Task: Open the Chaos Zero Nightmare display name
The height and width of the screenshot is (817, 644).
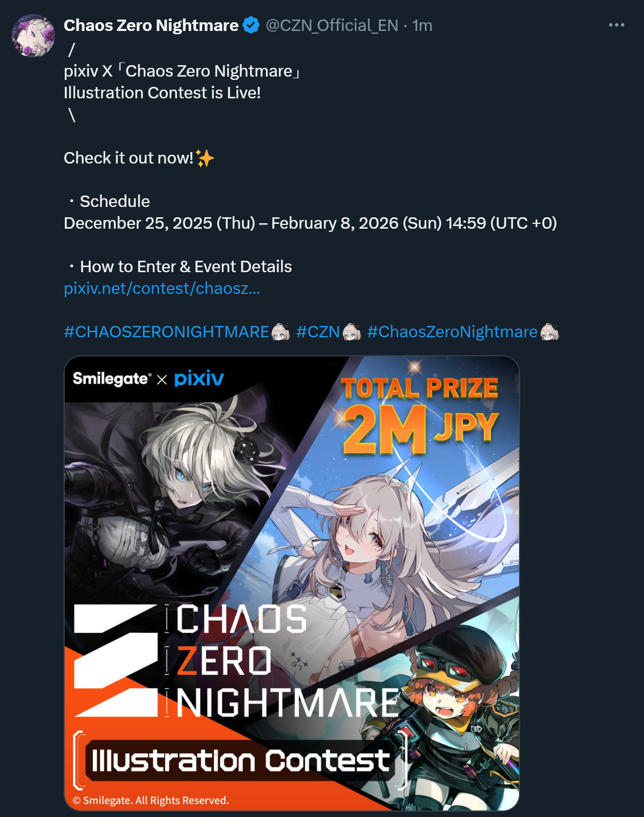Action: pos(151,25)
